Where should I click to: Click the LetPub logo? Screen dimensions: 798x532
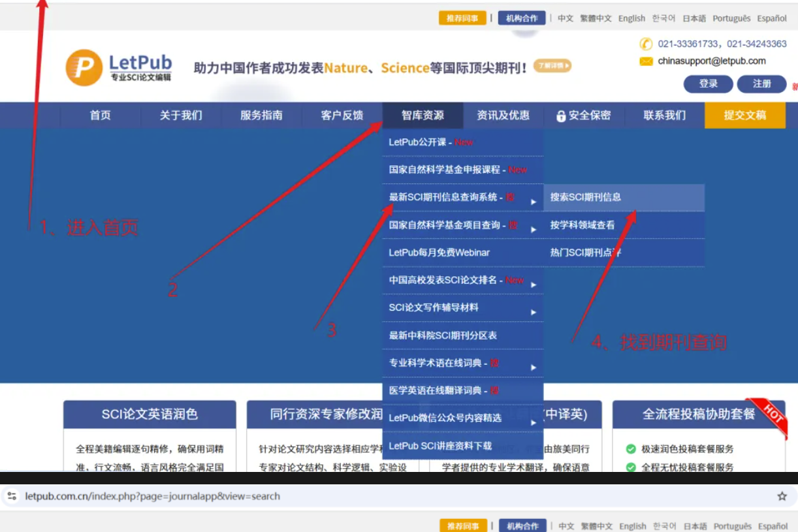[119, 67]
